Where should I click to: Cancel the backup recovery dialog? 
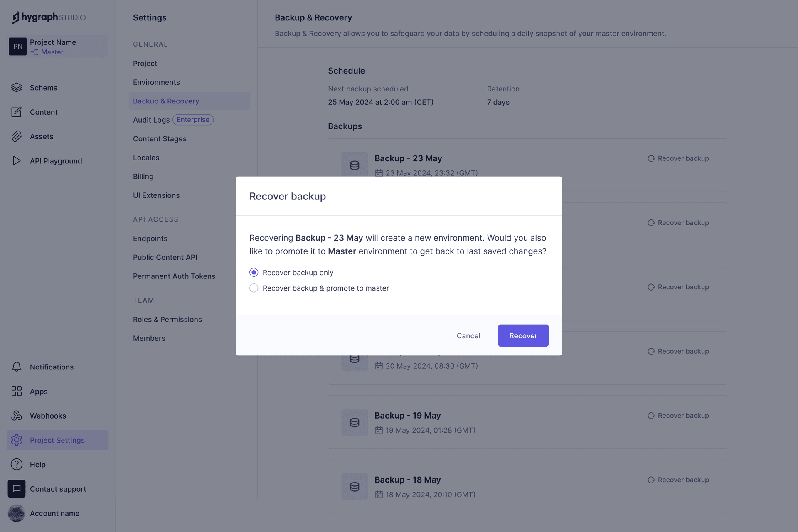[x=468, y=335]
